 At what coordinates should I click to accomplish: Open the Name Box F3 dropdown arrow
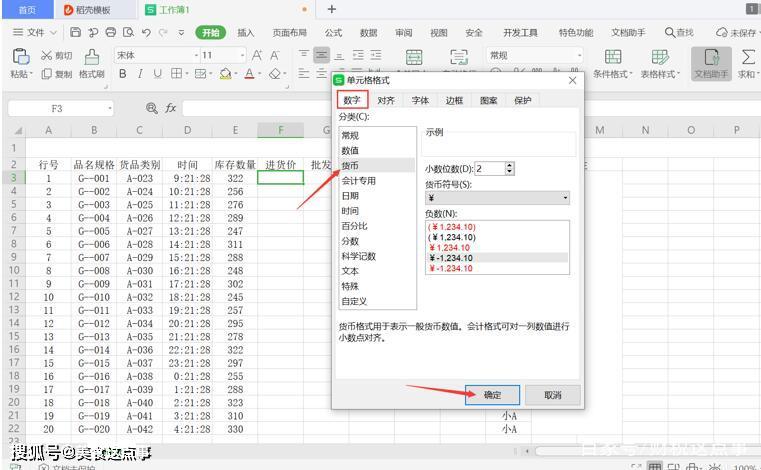tap(110, 108)
